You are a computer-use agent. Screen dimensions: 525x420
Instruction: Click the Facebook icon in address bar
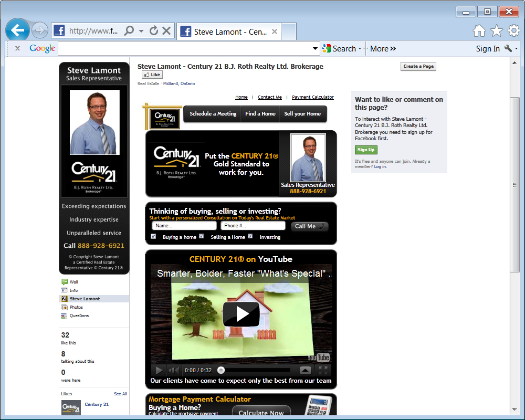point(59,31)
